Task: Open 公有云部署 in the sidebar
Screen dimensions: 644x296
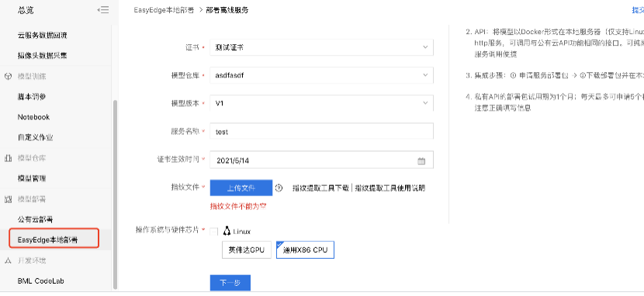Action: (36, 219)
